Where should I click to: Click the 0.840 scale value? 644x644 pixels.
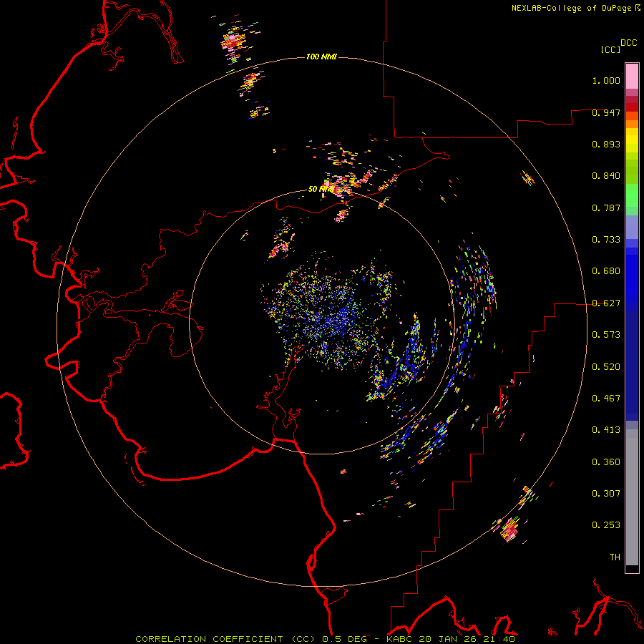[606, 176]
